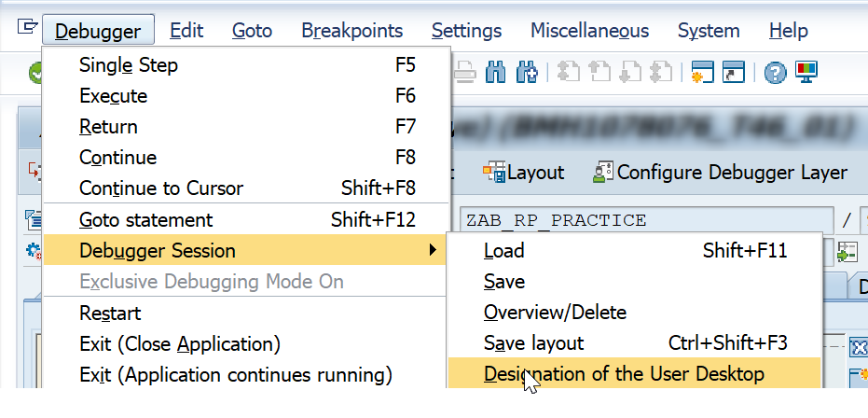Select Single Step from the Debugger menu

129,65
